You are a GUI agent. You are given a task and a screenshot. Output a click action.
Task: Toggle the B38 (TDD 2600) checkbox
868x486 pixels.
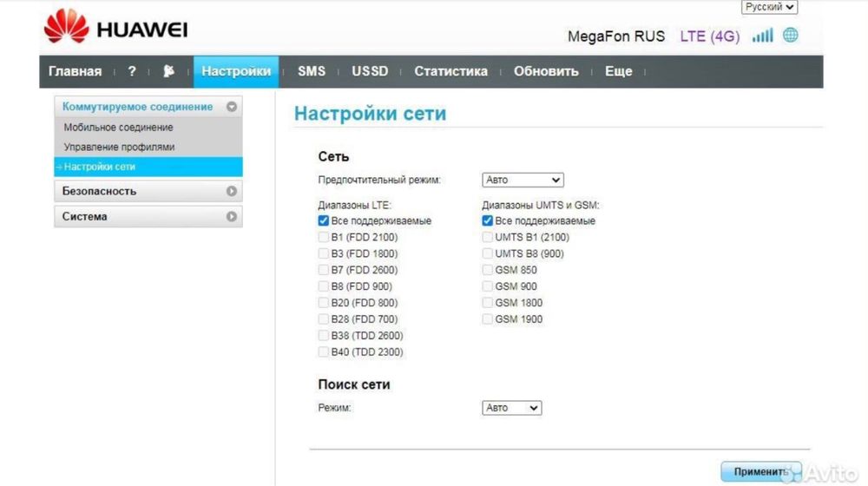click(323, 336)
